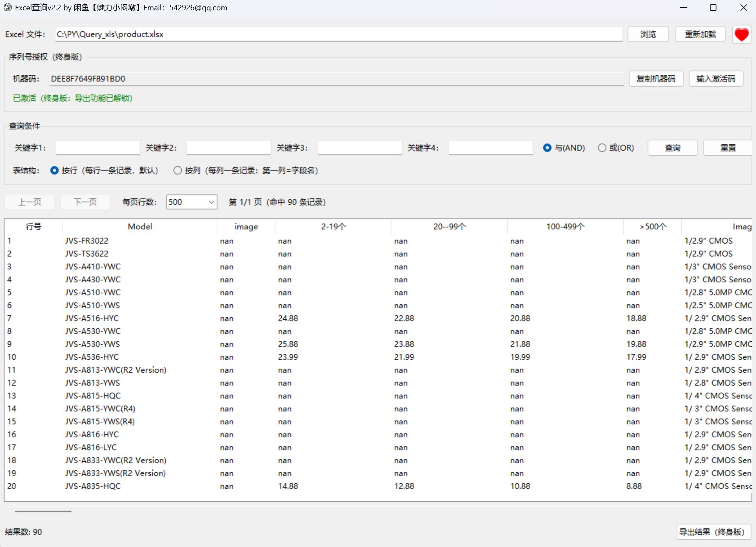The image size is (756, 547).
Task: Choose 按列 table structure option
Action: 178,170
